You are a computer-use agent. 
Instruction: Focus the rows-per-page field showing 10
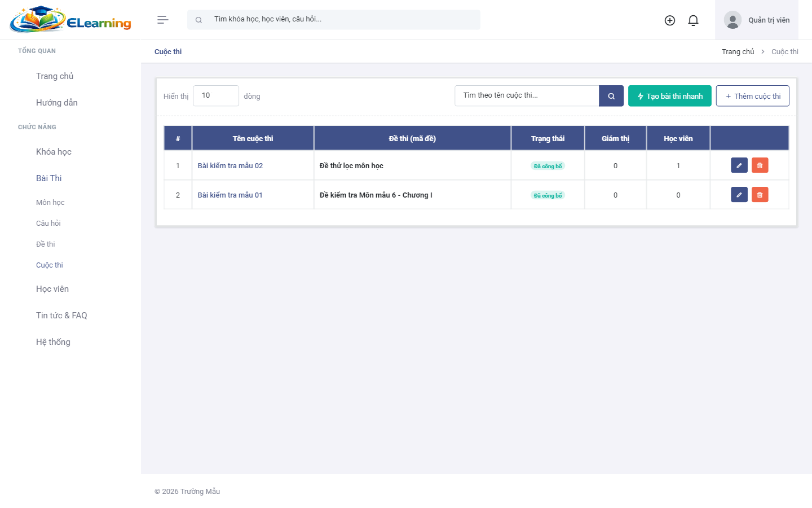pos(216,96)
